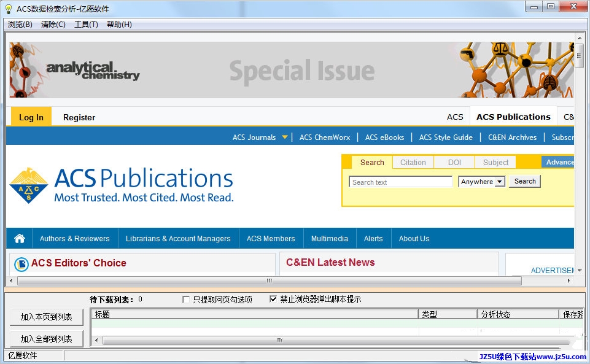
Task: Open ACS ChemWorx link
Action: tap(325, 137)
